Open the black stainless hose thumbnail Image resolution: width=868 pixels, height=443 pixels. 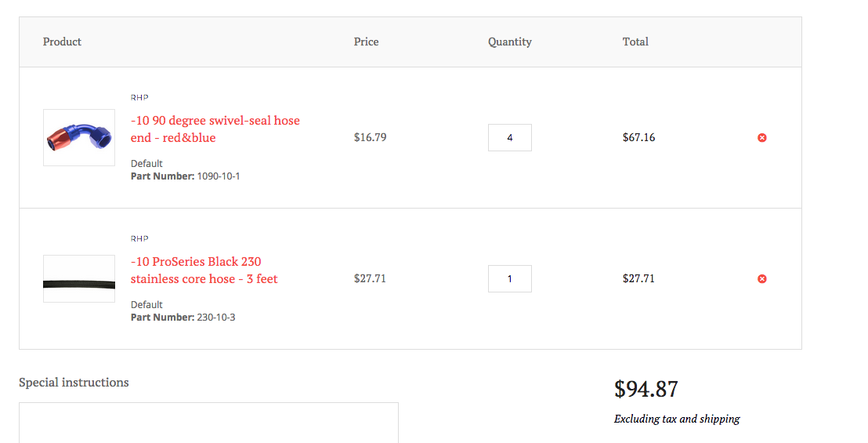[79, 279]
